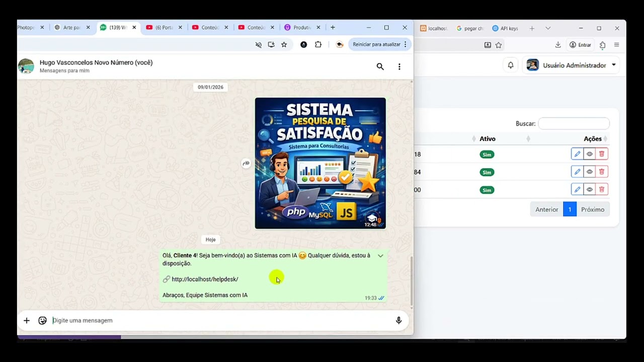View details of the row ending in 84
This screenshot has height=362, width=644.
click(x=590, y=172)
